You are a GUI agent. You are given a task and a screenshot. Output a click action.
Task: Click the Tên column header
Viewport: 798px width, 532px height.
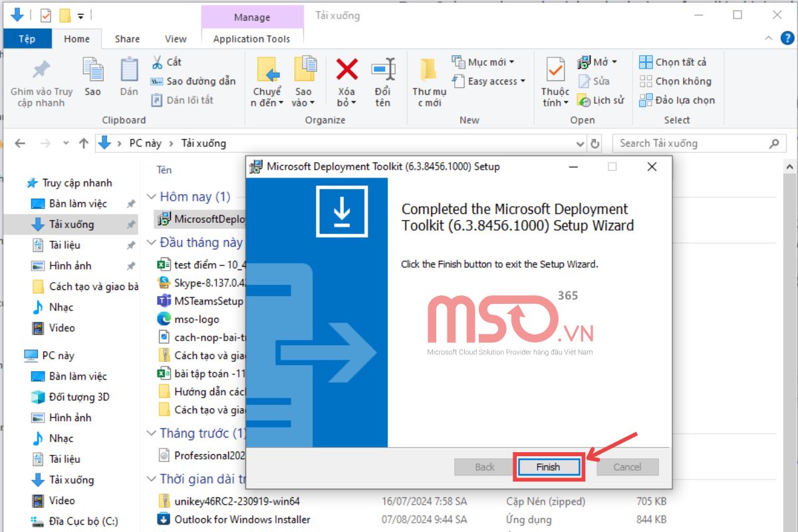pos(164,170)
